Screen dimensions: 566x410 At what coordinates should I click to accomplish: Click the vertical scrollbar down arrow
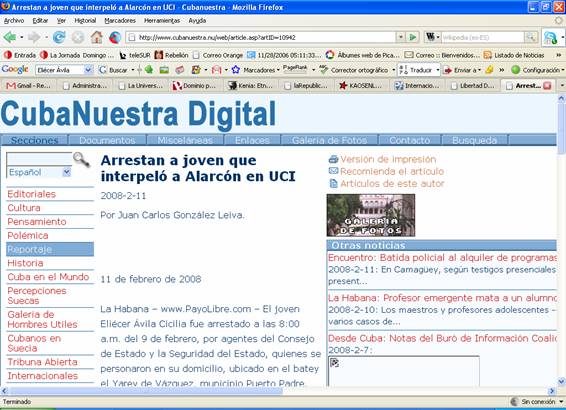561,381
